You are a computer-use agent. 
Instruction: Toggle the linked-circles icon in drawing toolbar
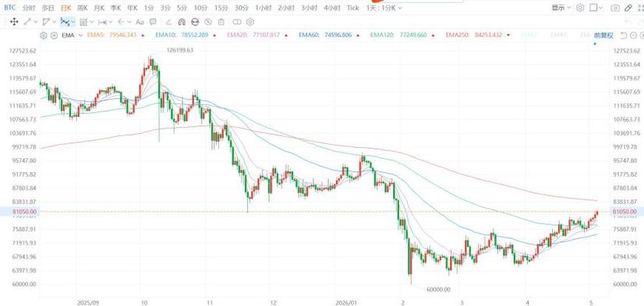tap(237, 22)
